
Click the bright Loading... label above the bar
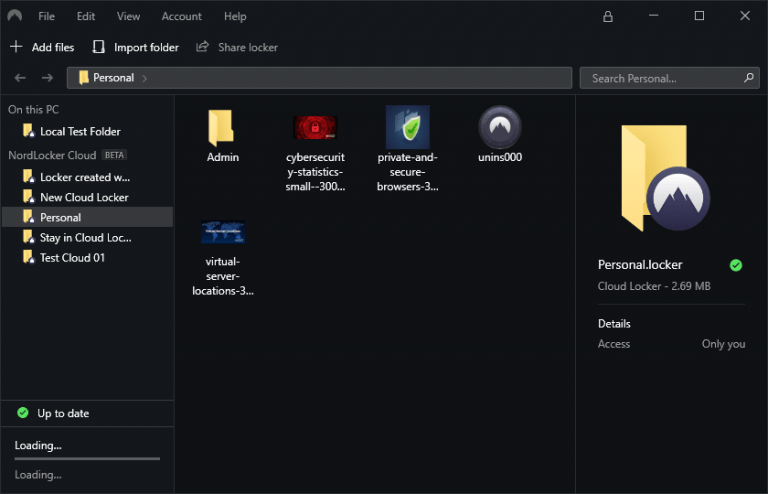[x=38, y=446]
